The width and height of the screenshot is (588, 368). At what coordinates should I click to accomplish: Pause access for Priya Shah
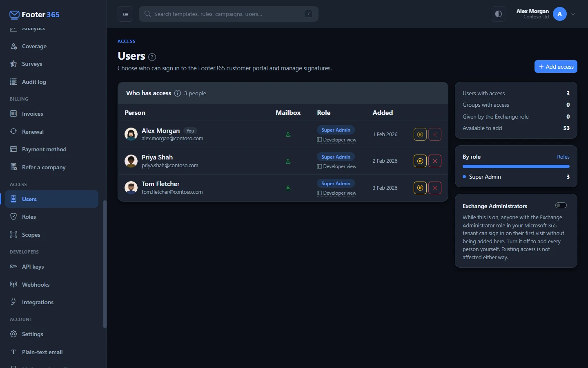pyautogui.click(x=420, y=161)
